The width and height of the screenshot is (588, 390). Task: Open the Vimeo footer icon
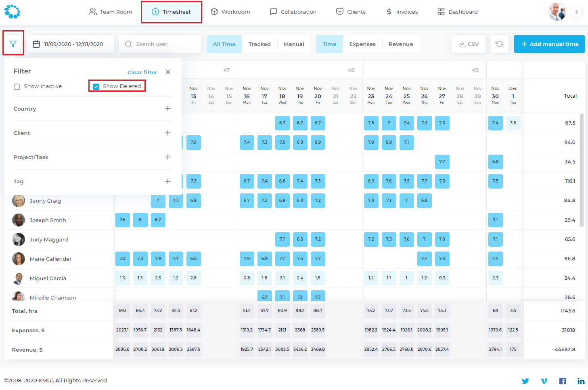pos(544,381)
